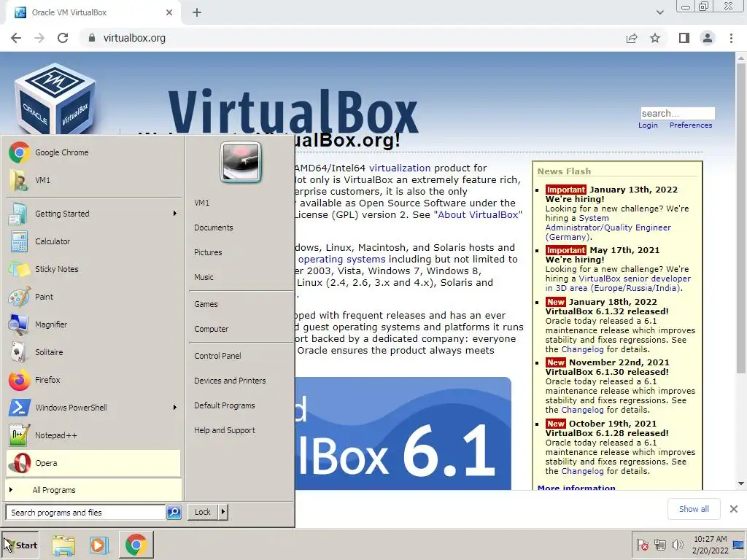The width and height of the screenshot is (747, 560).
Task: Click the Action Center flag tray icon
Action: tap(642, 545)
